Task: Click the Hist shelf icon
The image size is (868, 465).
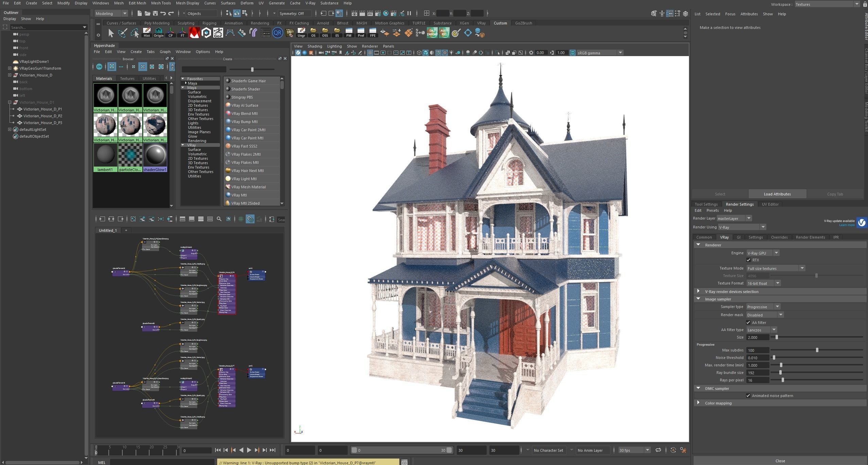Action: pos(146,33)
